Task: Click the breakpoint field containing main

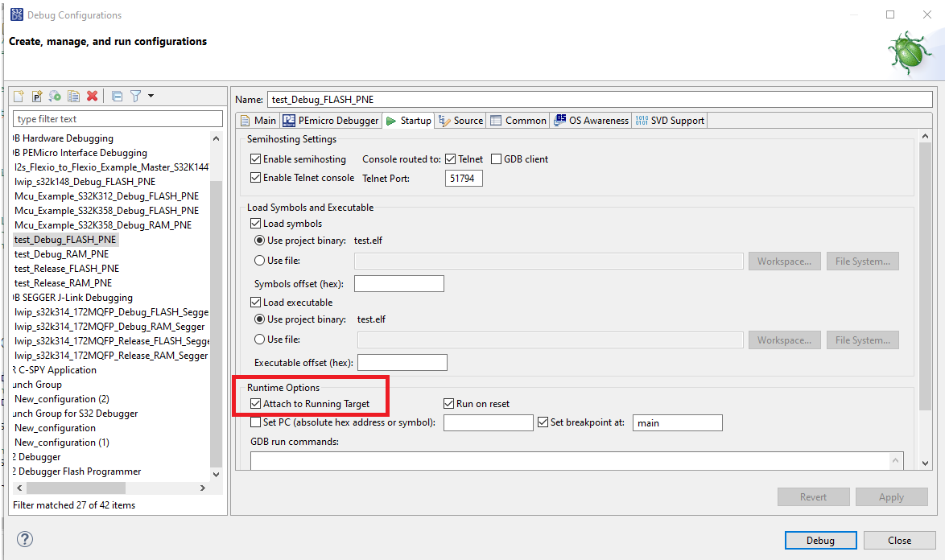Action: [x=678, y=422]
